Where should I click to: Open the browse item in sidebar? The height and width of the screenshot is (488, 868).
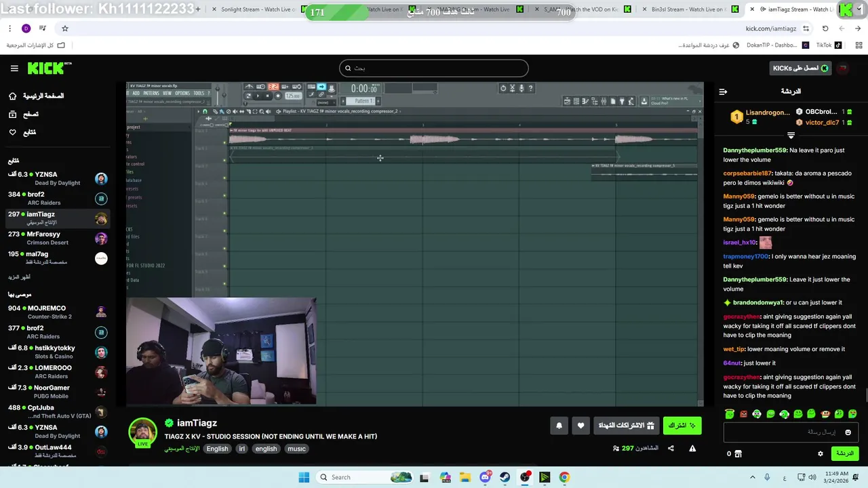click(x=24, y=115)
